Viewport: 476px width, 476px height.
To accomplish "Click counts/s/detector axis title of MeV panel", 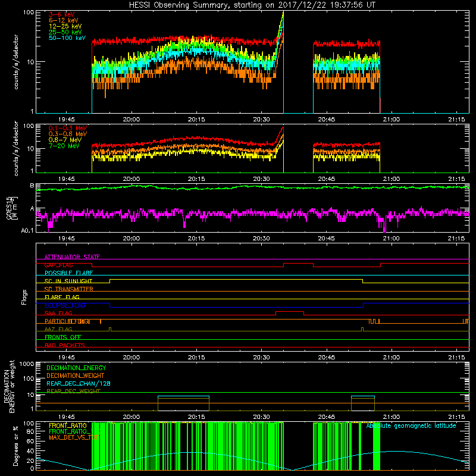I will [16, 149].
